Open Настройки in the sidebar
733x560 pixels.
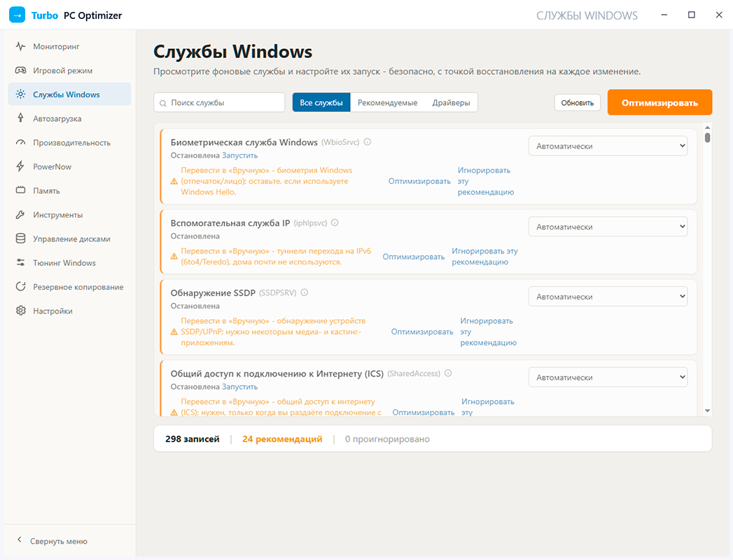pyautogui.click(x=69, y=311)
